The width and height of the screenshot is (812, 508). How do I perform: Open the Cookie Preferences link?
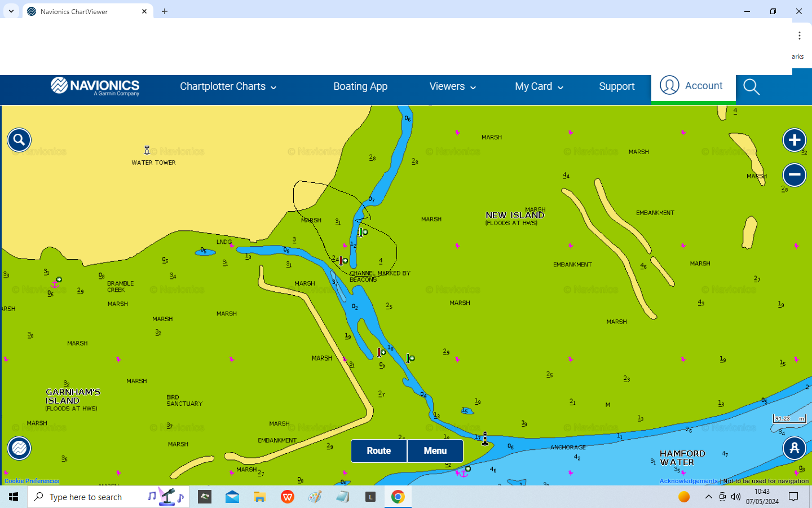coord(32,481)
